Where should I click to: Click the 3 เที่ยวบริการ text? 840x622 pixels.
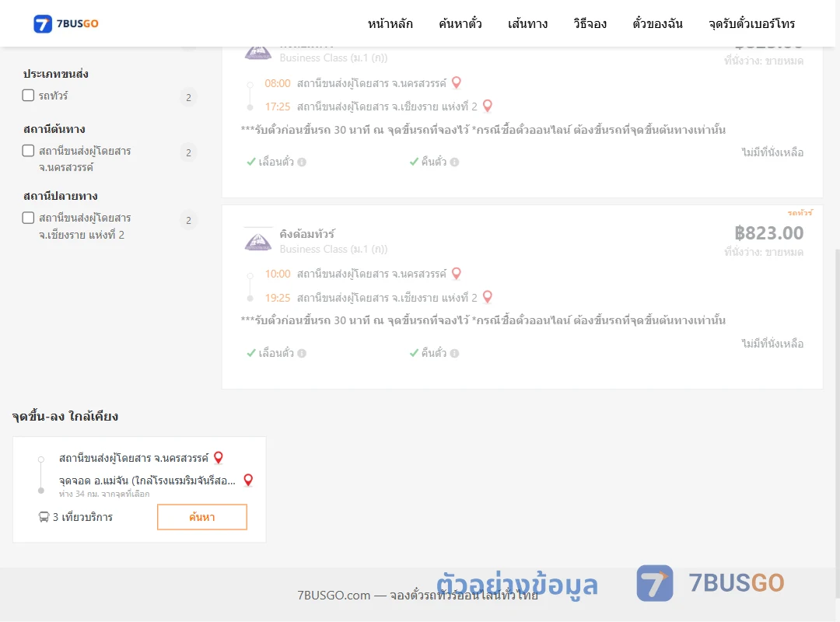pos(82,517)
